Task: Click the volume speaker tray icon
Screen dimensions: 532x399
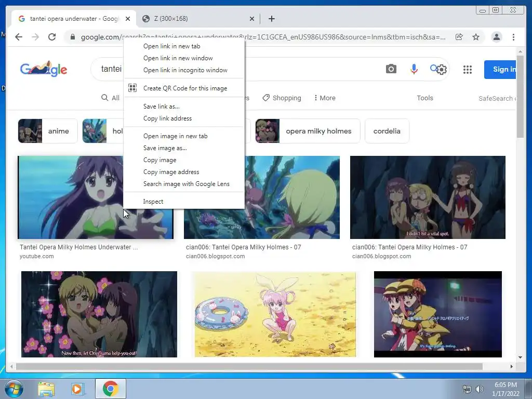Action: coord(479,389)
